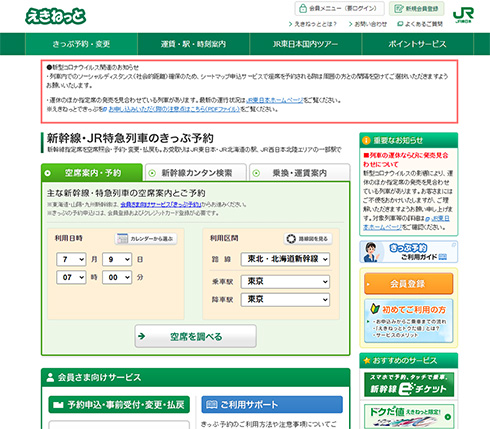Viewport: 490px width, 429px height.
Task: Open 乗車駅 station dropdown
Action: [285, 282]
